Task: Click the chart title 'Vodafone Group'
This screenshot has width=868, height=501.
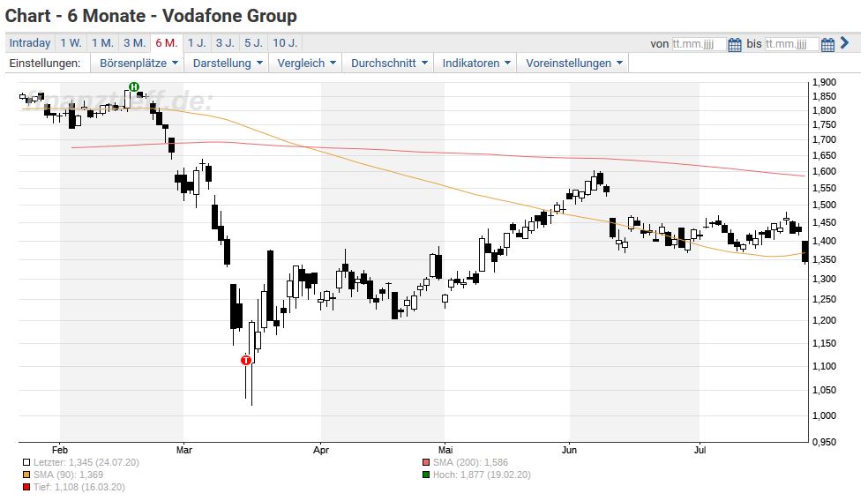Action: tap(229, 16)
